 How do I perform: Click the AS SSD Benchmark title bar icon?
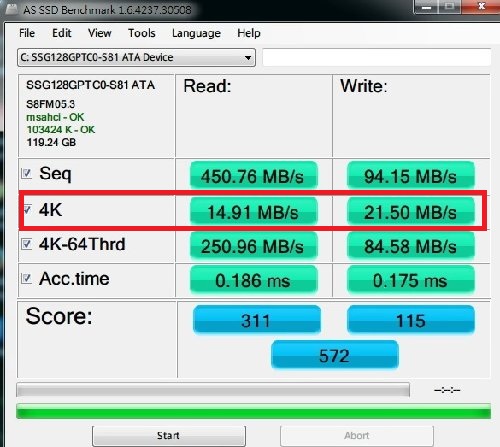pyautogui.click(x=11, y=9)
